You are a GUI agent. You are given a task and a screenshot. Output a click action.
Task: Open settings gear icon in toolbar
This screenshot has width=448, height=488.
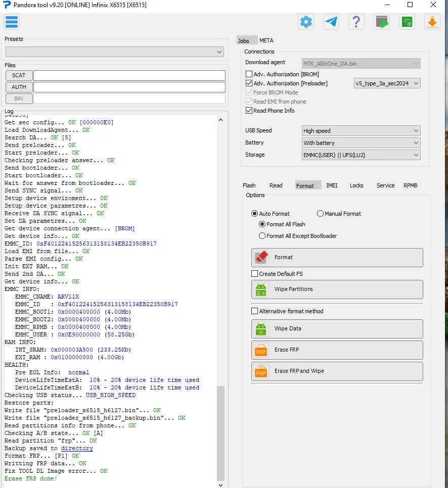click(306, 22)
